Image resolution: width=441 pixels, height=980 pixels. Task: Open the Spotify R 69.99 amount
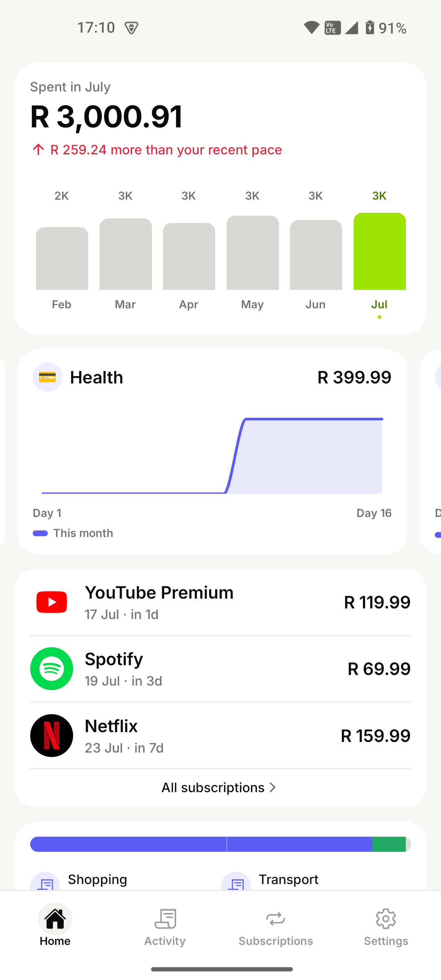pyautogui.click(x=379, y=669)
